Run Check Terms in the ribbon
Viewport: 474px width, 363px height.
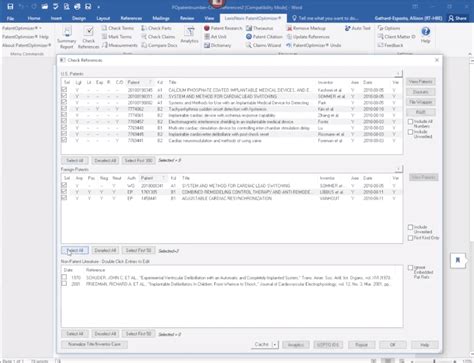(x=118, y=28)
